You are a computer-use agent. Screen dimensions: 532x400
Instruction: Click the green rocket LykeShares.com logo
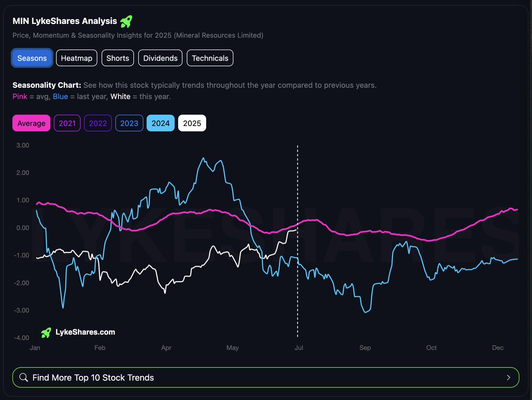(x=46, y=332)
